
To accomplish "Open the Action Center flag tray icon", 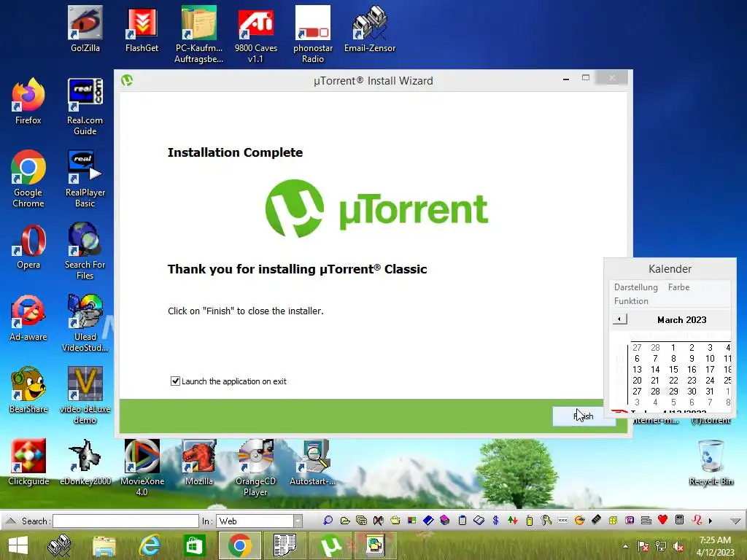I will pos(643,546).
